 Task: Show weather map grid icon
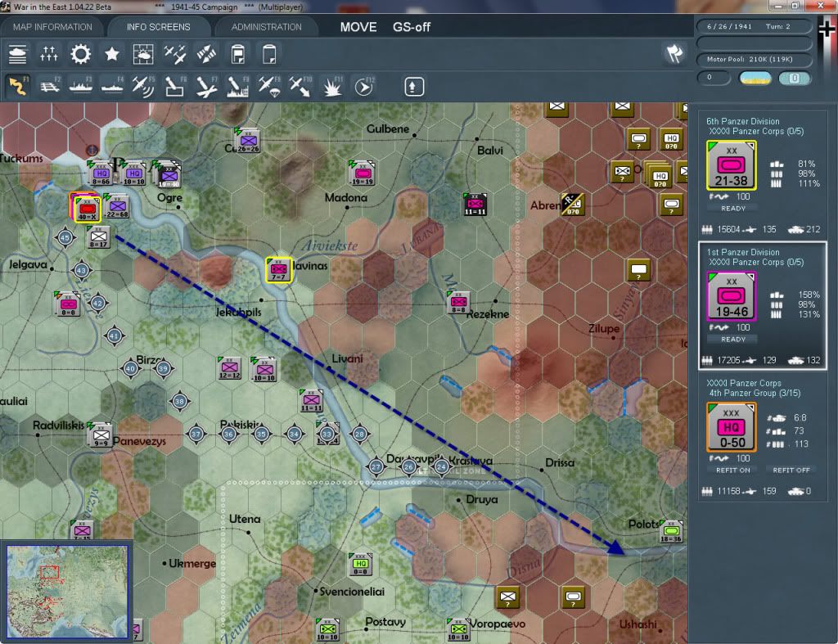click(x=142, y=54)
